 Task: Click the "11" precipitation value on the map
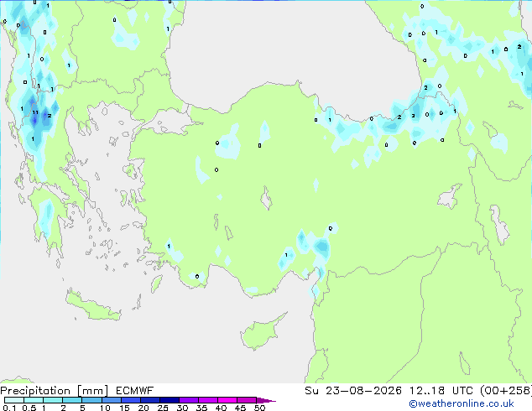click(35, 112)
